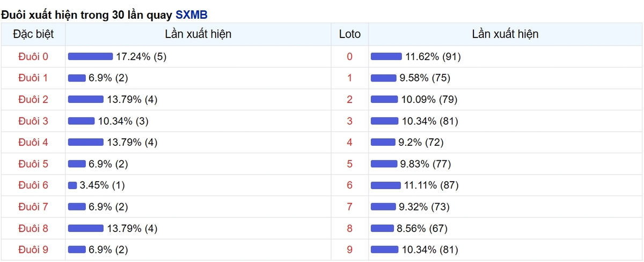Click the Đuôi 8 label

point(33,228)
